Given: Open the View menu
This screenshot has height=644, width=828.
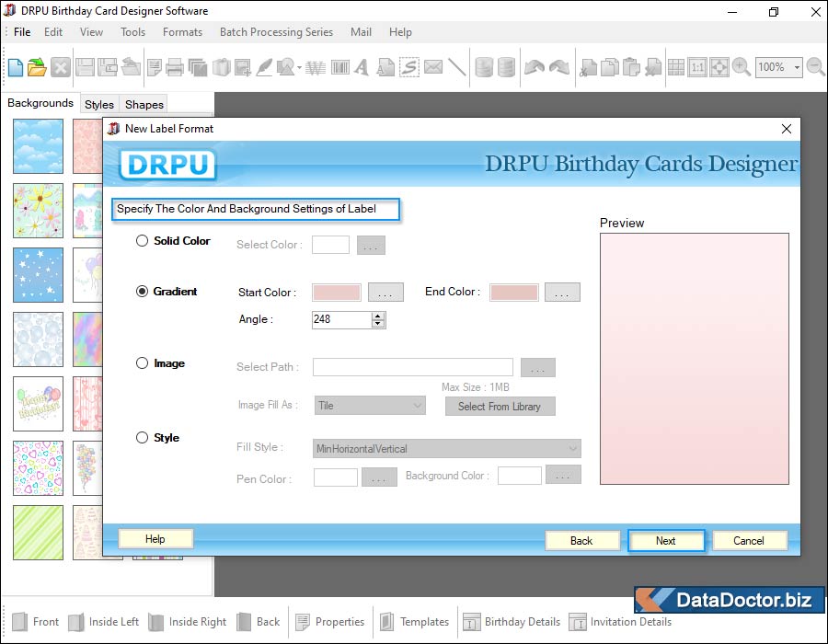Looking at the screenshot, I should [x=91, y=32].
